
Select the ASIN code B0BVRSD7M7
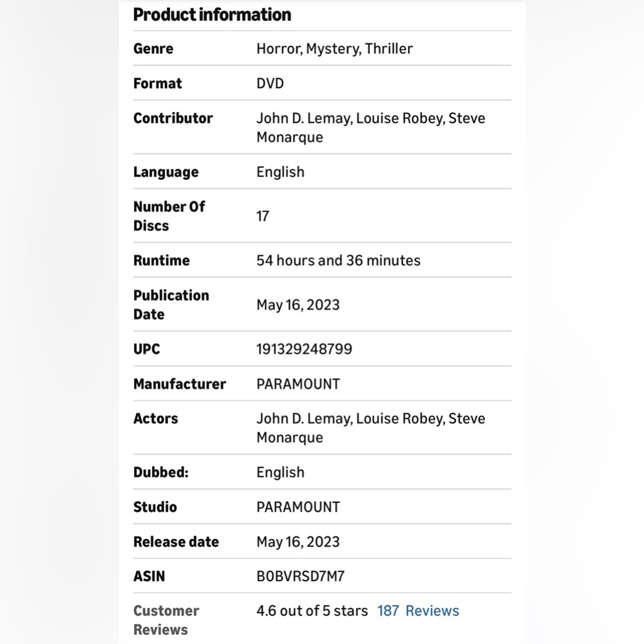click(x=300, y=576)
